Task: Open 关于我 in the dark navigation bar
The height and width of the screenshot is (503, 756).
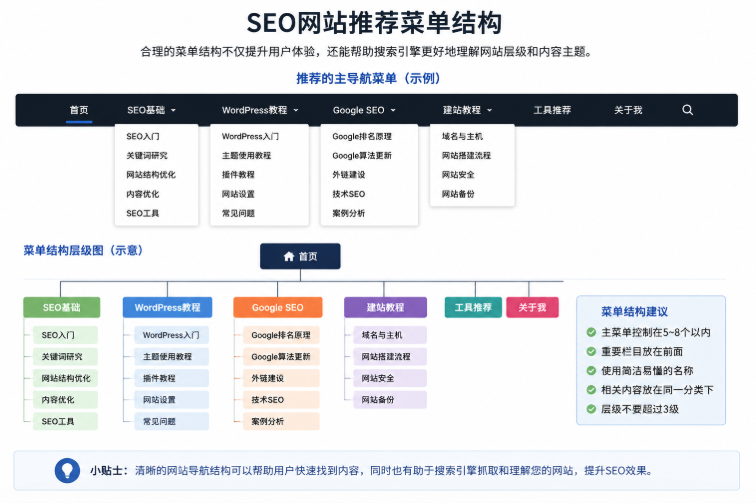Action: click(x=628, y=110)
